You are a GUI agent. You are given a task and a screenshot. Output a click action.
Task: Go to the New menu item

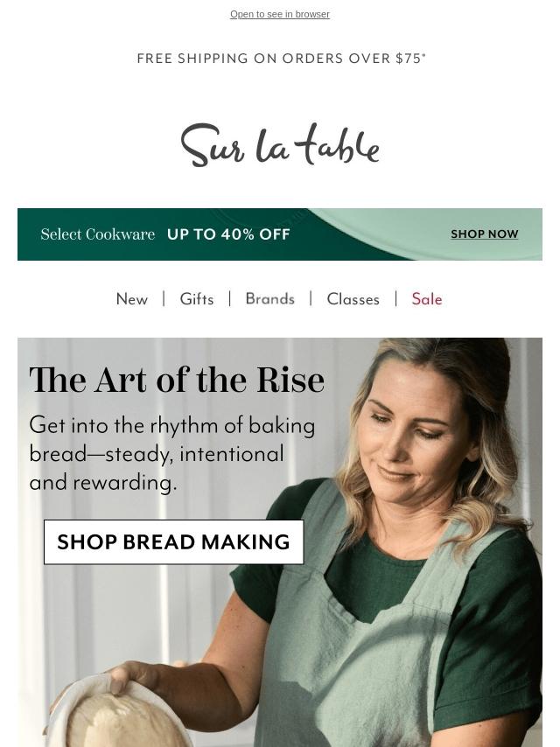coord(132,299)
